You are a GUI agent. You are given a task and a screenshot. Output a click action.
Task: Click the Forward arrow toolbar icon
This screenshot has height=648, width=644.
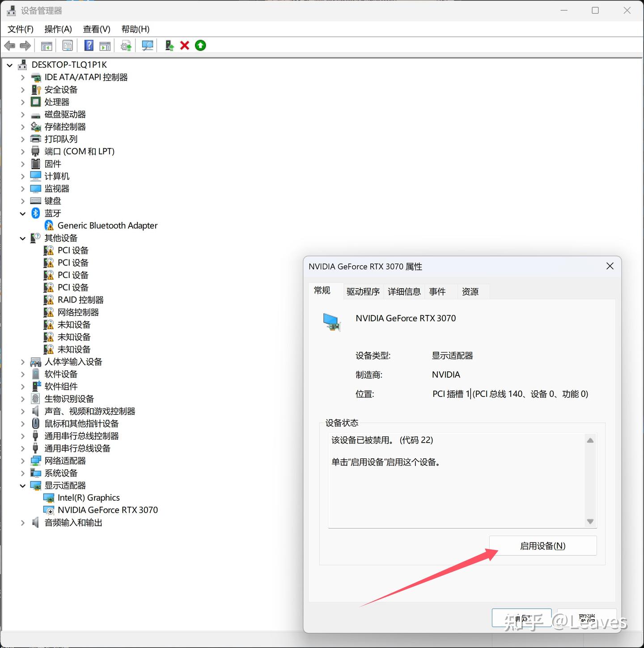tap(25, 46)
